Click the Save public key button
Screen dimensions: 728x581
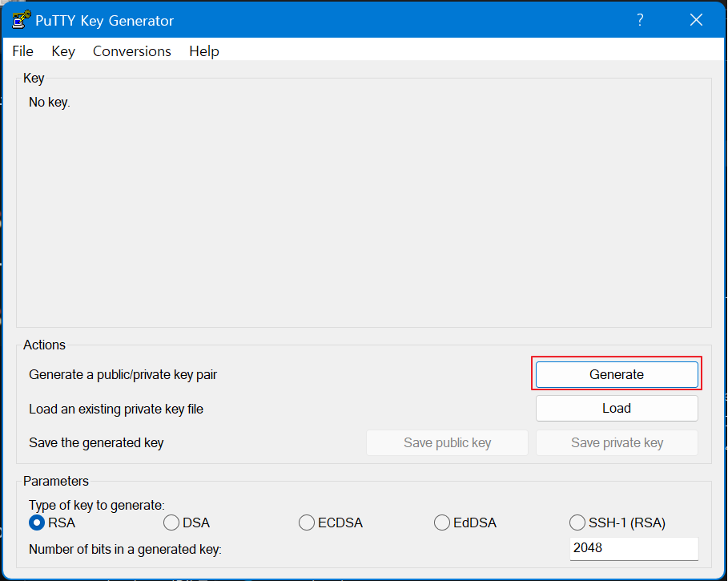(x=447, y=442)
